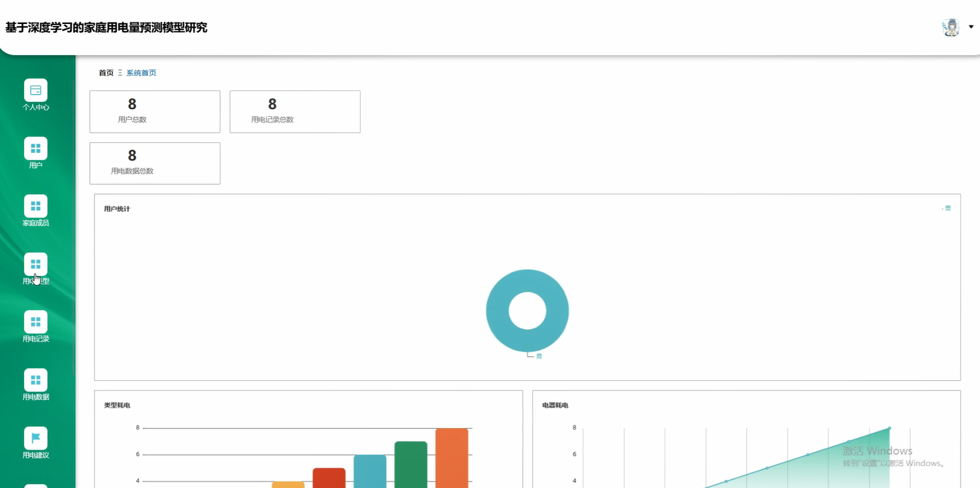The width and height of the screenshot is (980, 488).
Task: Pick the blue bar in 类型耗电 chart
Action: point(370,471)
